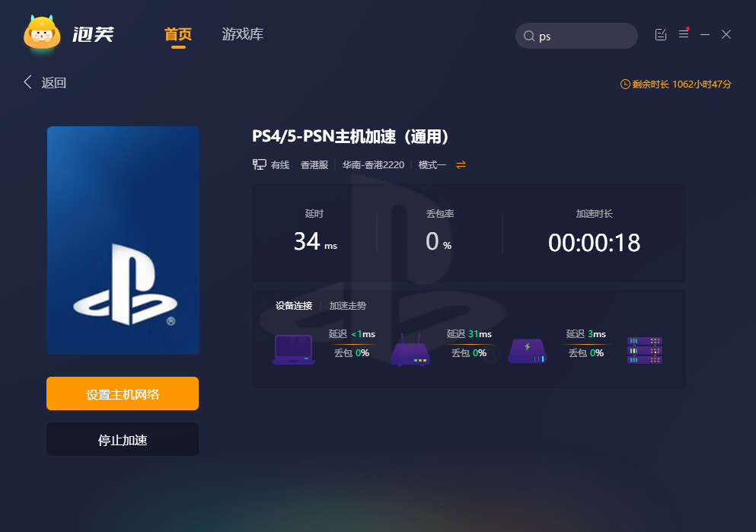This screenshot has width=756, height=532.
Task: Click 停止加速 button
Action: (123, 439)
